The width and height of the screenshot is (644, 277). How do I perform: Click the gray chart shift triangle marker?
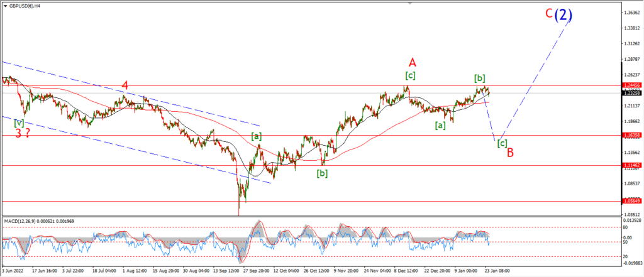coord(409,3)
